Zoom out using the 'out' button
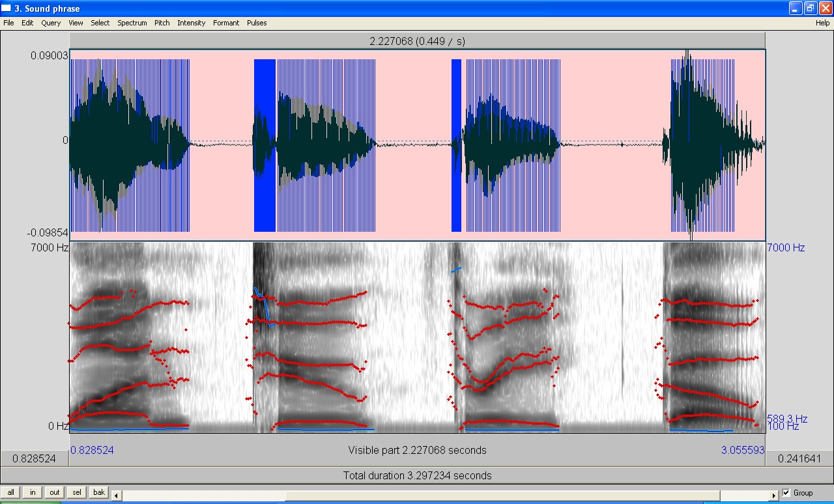The image size is (834, 504). (x=54, y=492)
